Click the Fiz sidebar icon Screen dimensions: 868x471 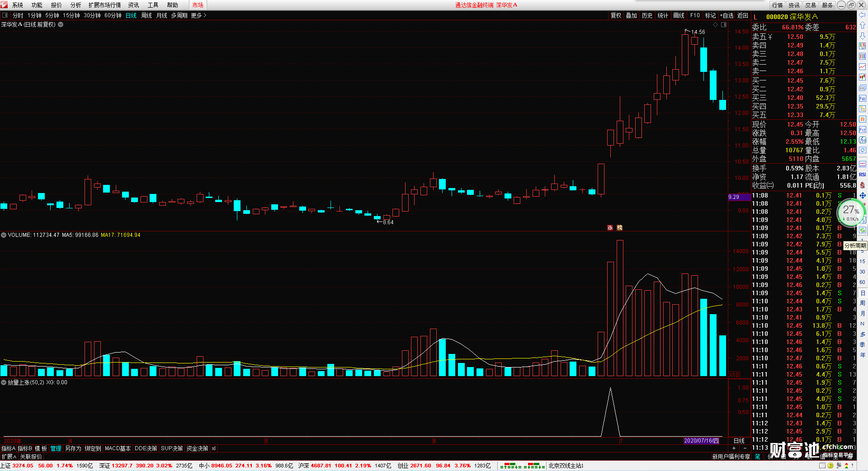863,130
